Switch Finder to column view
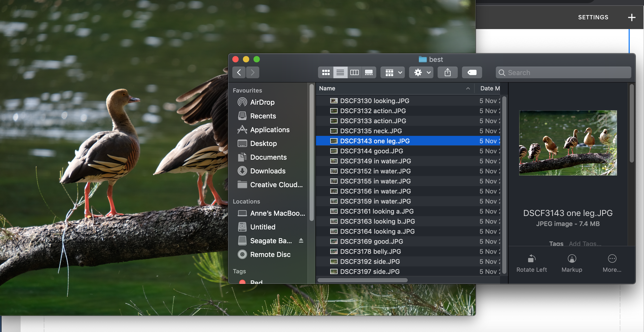 [x=354, y=72]
